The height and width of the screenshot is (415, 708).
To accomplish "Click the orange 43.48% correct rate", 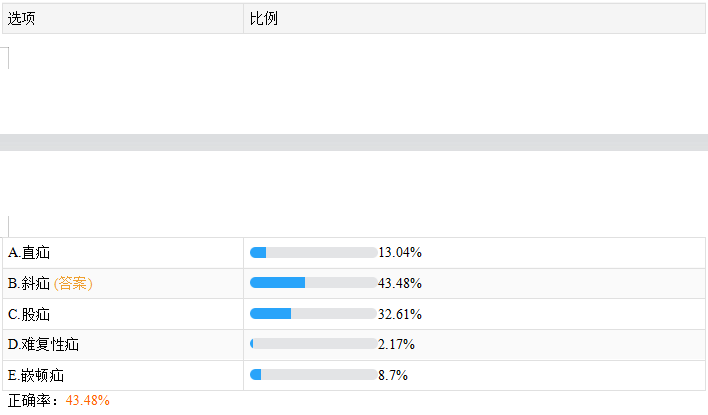I will coord(88,400).
